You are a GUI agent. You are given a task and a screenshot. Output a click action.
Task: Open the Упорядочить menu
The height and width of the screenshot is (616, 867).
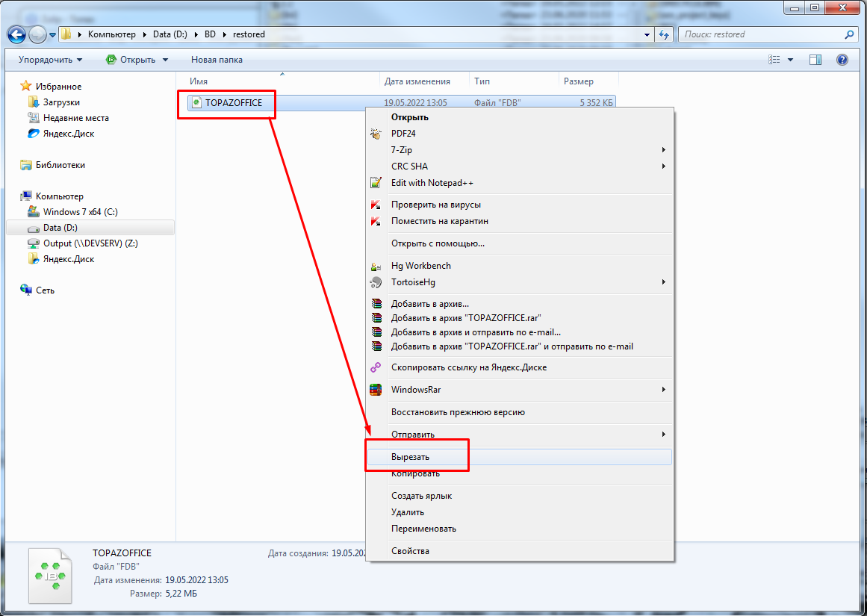tap(50, 60)
